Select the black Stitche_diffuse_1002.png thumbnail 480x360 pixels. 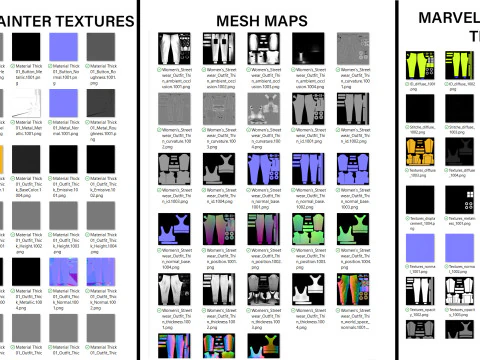[420, 108]
